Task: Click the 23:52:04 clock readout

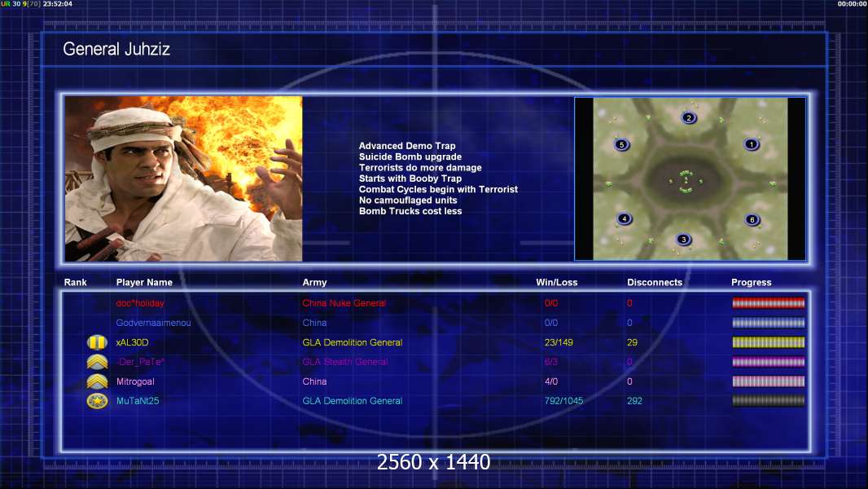Action: [x=58, y=4]
